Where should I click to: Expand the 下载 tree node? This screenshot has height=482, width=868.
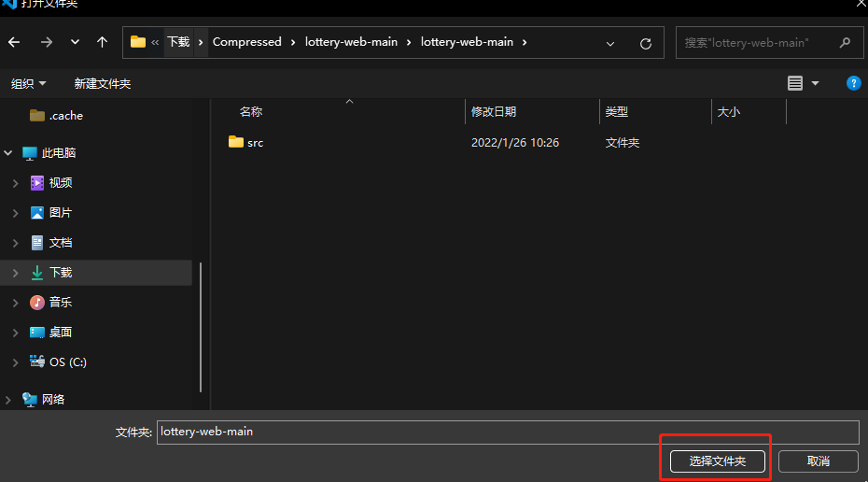(16, 273)
